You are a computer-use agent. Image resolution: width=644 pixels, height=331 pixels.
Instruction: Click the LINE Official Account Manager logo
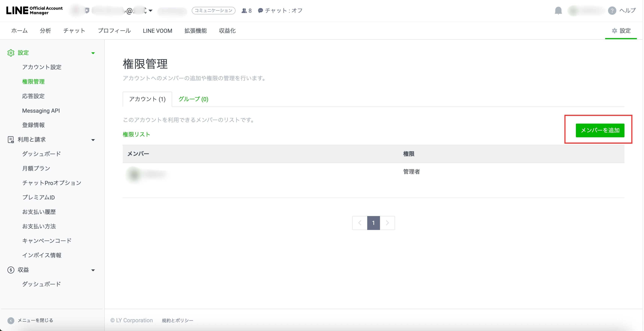[x=34, y=11]
